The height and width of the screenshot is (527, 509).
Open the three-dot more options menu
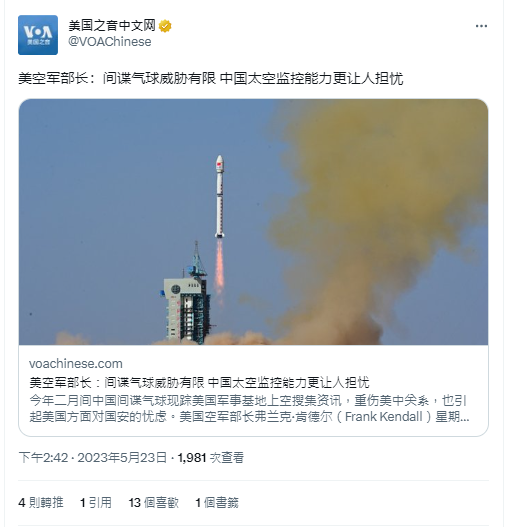481,26
